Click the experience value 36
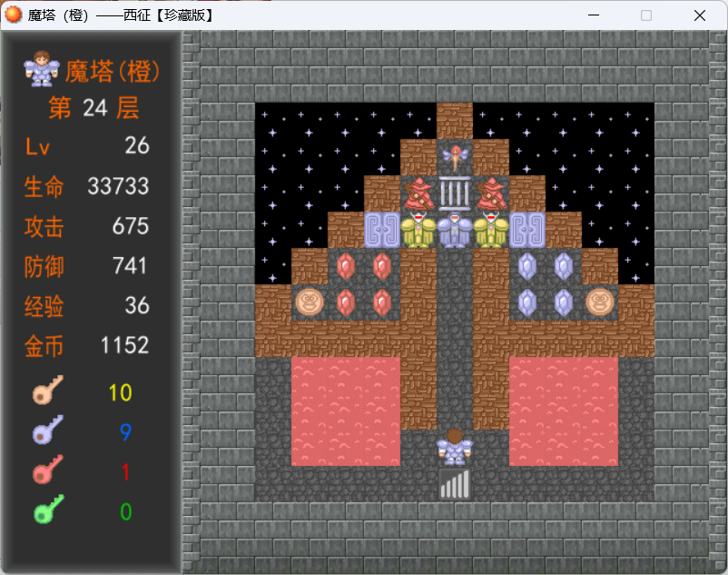 click(x=137, y=305)
